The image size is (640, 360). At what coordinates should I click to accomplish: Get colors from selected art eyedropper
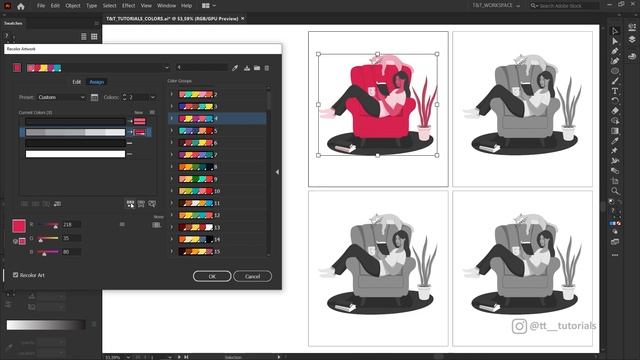(235, 68)
